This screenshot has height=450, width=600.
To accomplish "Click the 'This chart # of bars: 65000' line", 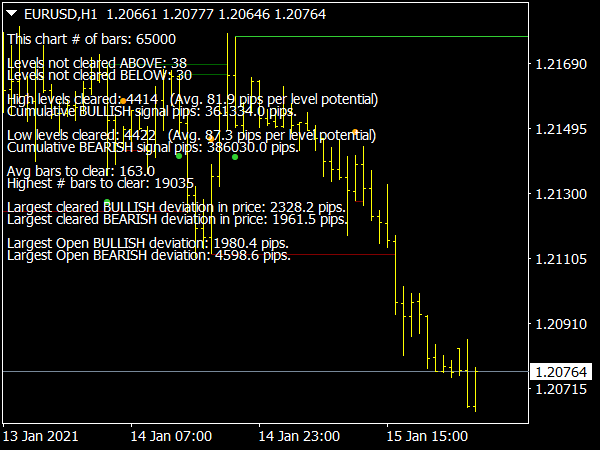I will coord(91,39).
